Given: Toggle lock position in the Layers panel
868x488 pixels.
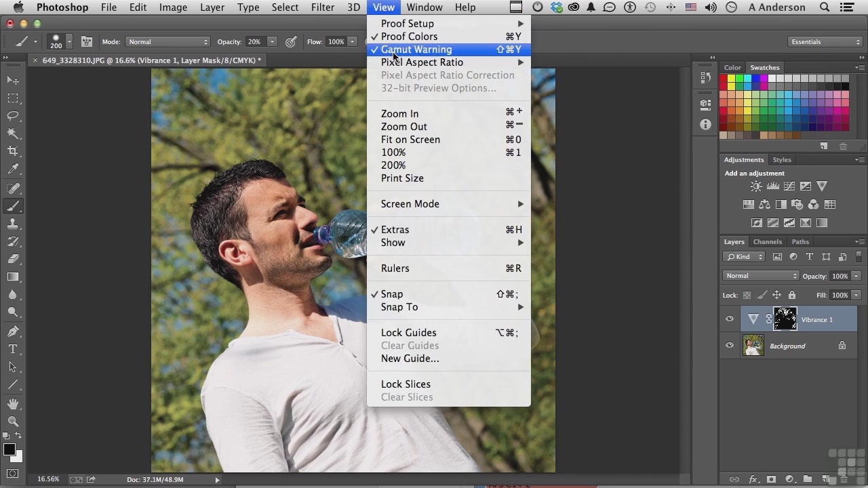Looking at the screenshot, I should coord(776,296).
